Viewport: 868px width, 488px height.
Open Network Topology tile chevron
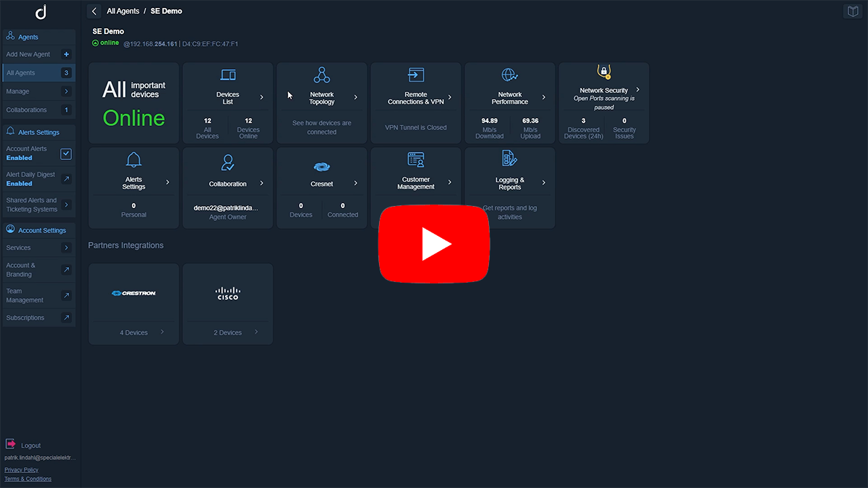click(x=356, y=98)
